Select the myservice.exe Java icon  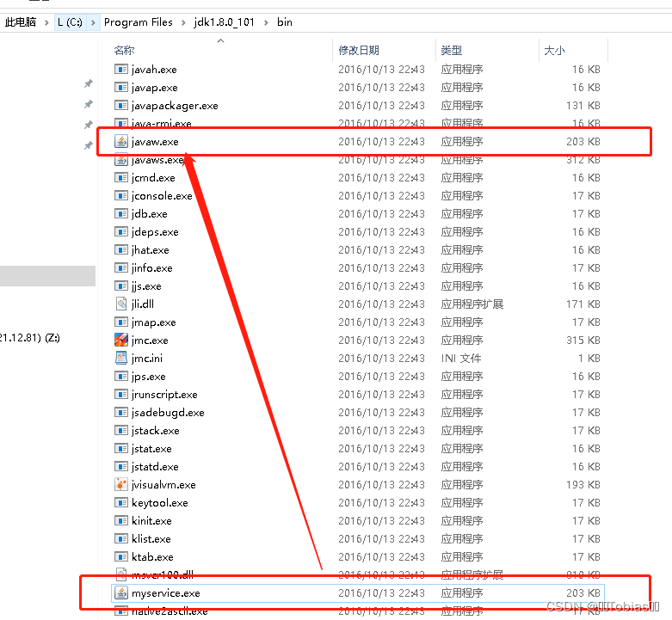tap(121, 592)
